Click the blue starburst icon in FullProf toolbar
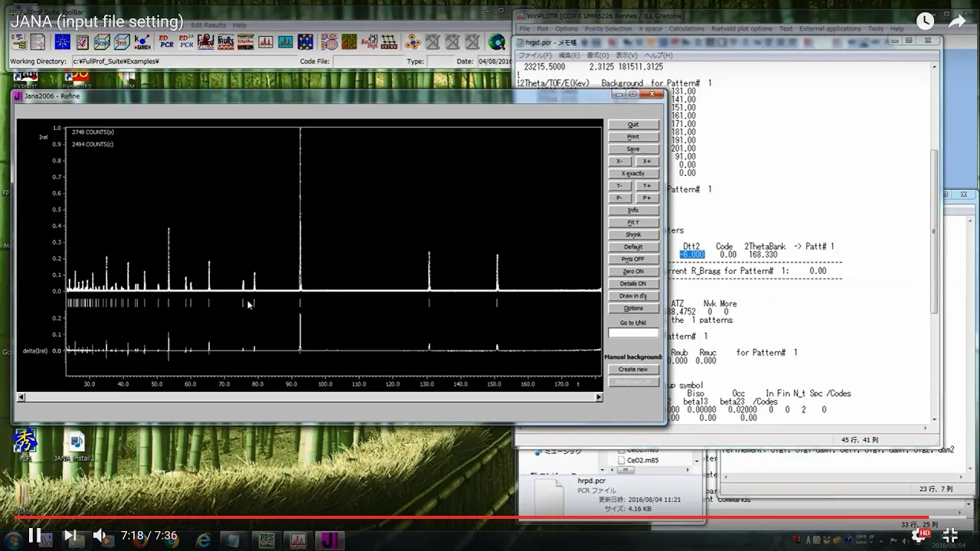Viewport: 980px width, 551px height. coord(62,42)
